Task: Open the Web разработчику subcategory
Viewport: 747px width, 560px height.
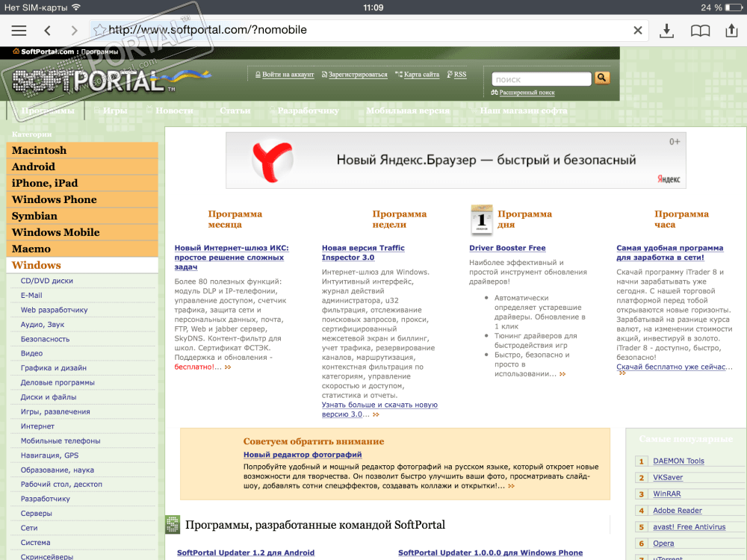Action: 54,310
